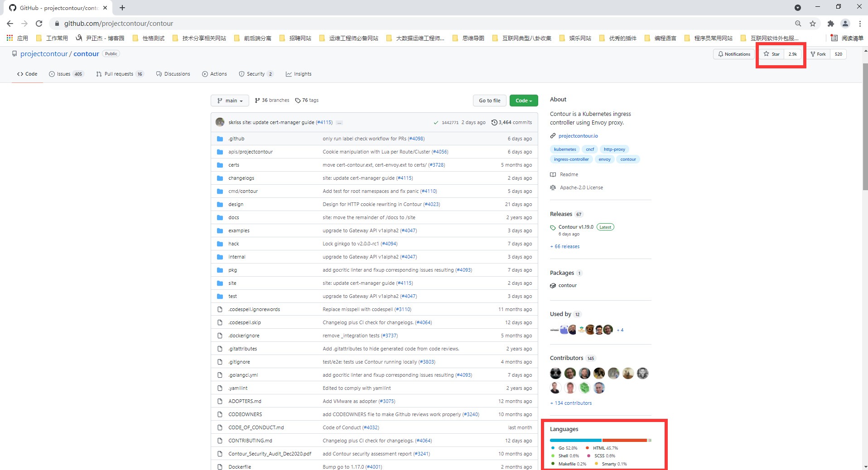
Task: Select the kubernetes topic tag
Action: tap(564, 149)
